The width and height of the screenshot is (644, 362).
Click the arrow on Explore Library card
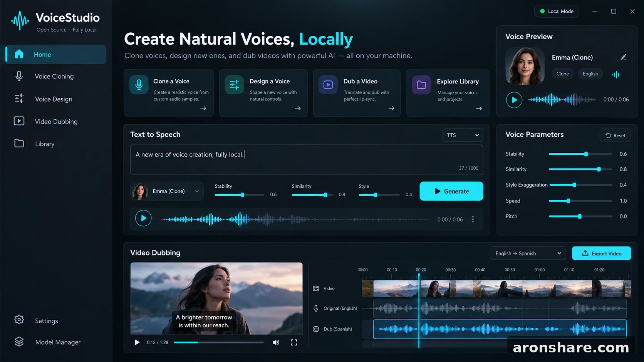point(479,108)
